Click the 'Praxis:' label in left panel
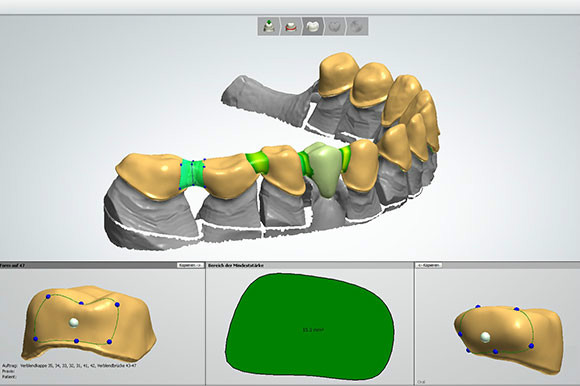The height and width of the screenshot is (386, 580). (8, 371)
